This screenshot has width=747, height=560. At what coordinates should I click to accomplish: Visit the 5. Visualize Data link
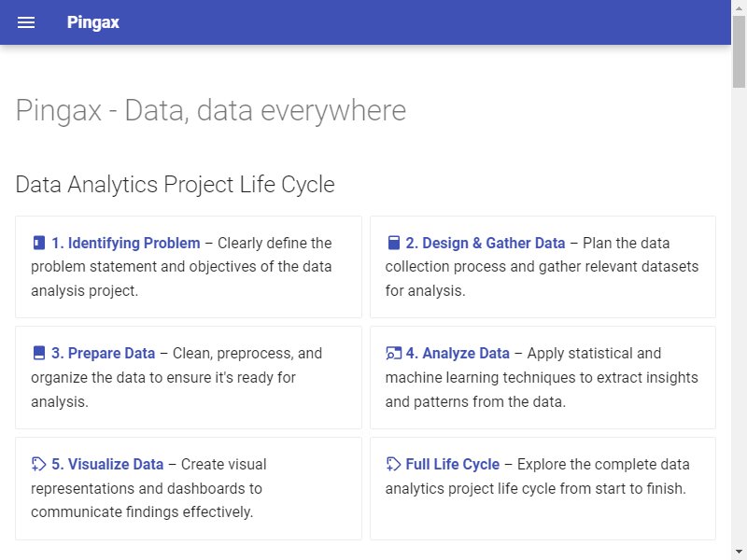coord(107,464)
